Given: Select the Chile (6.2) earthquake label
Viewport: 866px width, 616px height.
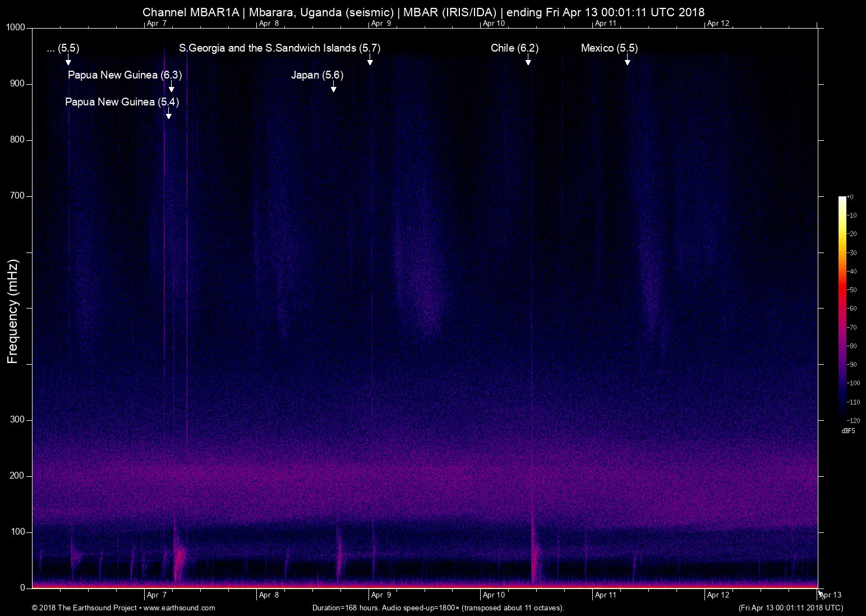Looking at the screenshot, I should [x=514, y=48].
